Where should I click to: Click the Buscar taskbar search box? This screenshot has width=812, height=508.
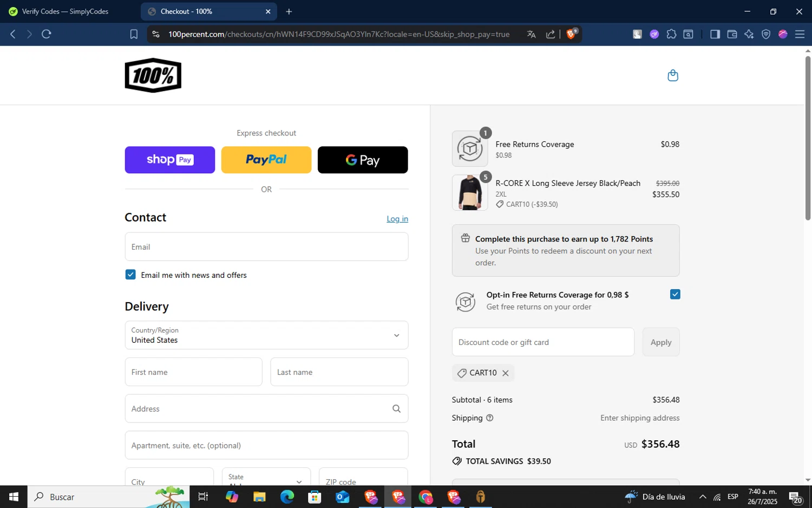click(x=109, y=497)
